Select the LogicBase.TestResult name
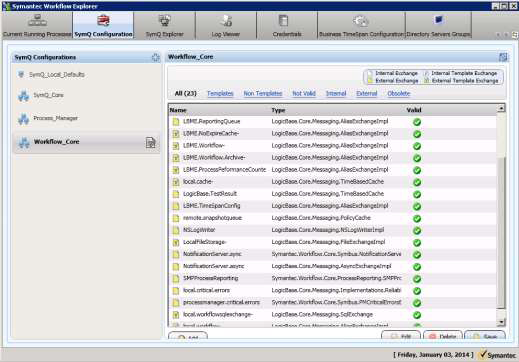 pos(210,194)
